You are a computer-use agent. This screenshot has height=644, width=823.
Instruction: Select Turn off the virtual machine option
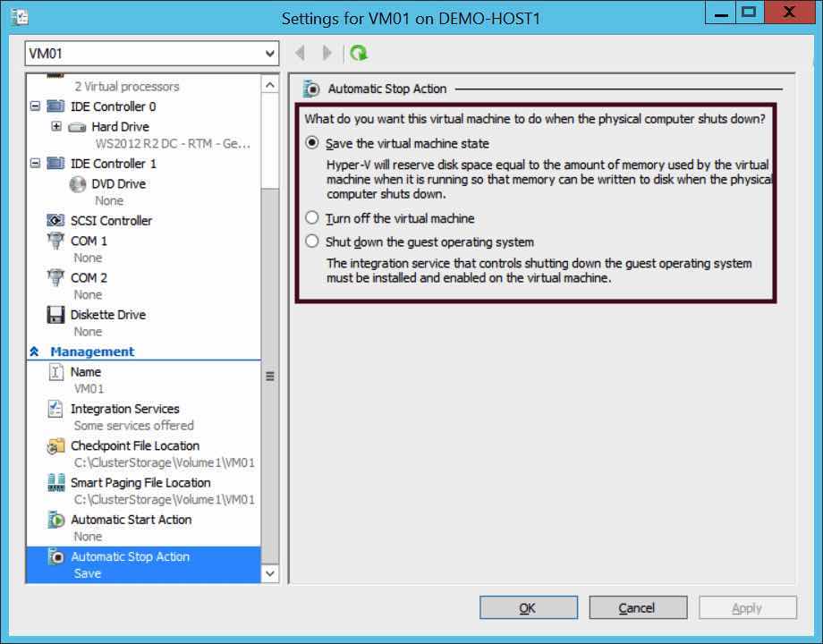tap(312, 217)
